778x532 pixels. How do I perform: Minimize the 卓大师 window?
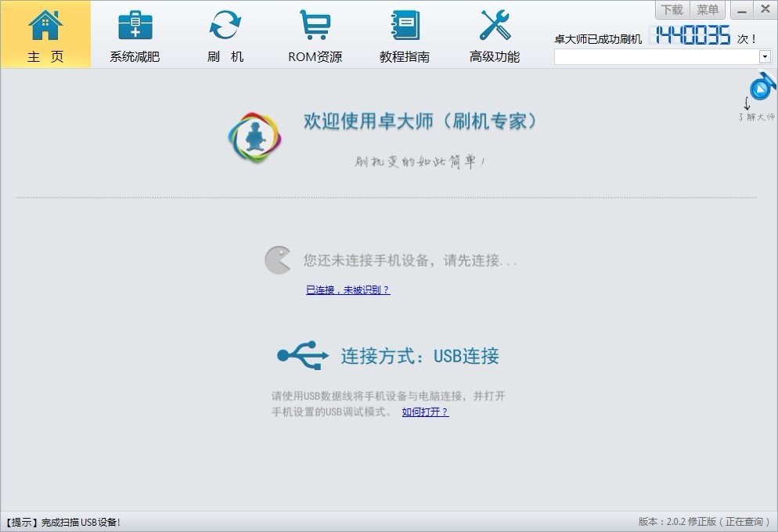[742, 9]
